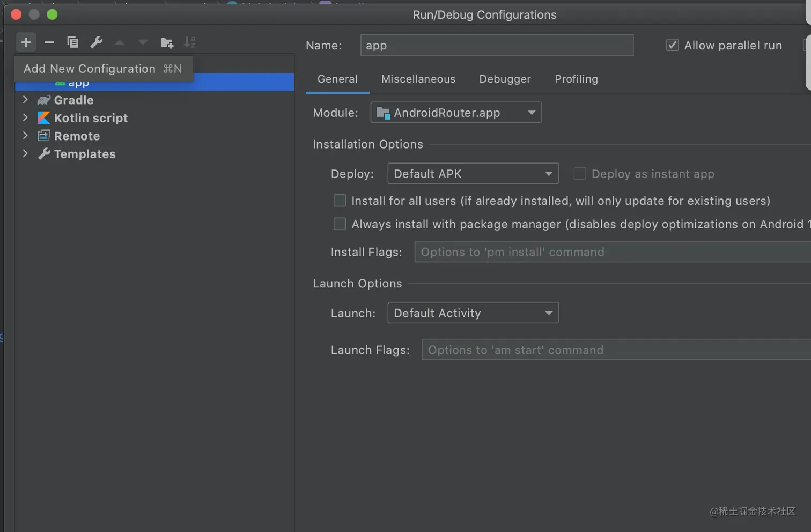Click the Kotlin script icon
The image size is (811, 532).
click(x=44, y=118)
